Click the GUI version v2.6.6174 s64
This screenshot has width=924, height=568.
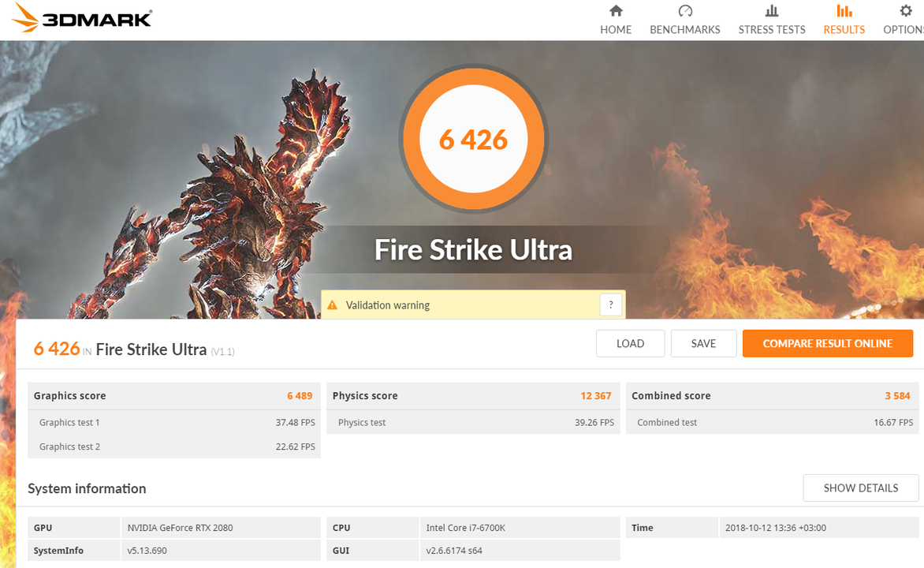pyautogui.click(x=454, y=551)
